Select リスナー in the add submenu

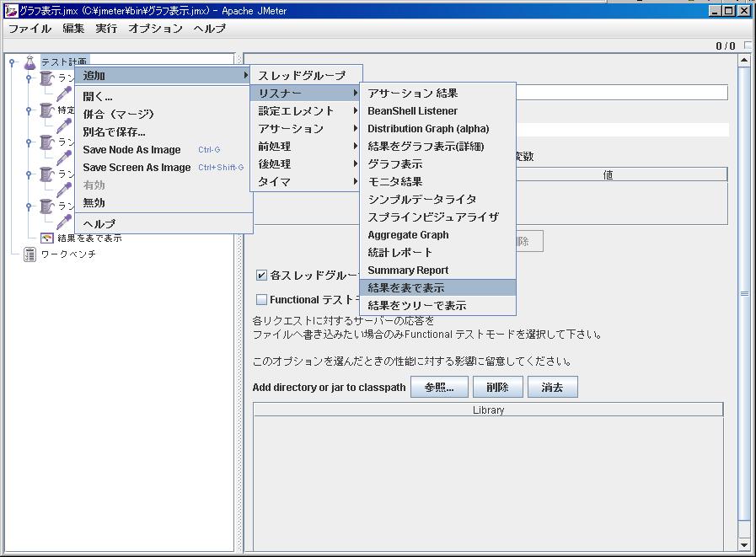(306, 93)
